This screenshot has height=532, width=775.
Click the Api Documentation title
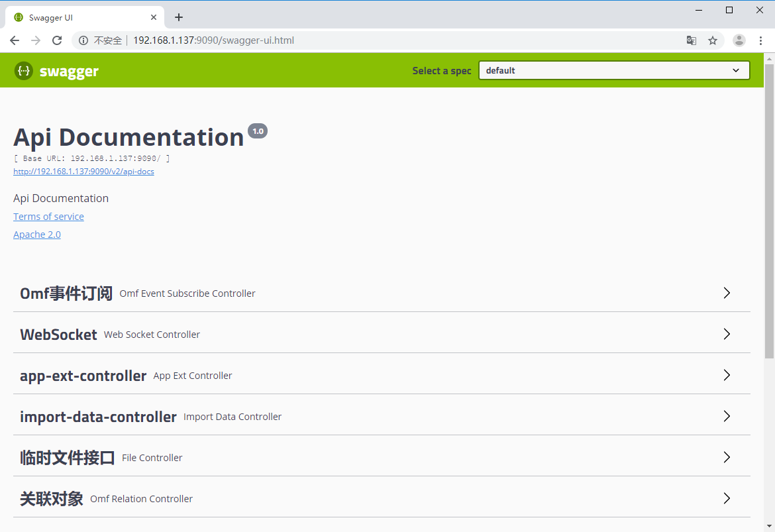129,138
